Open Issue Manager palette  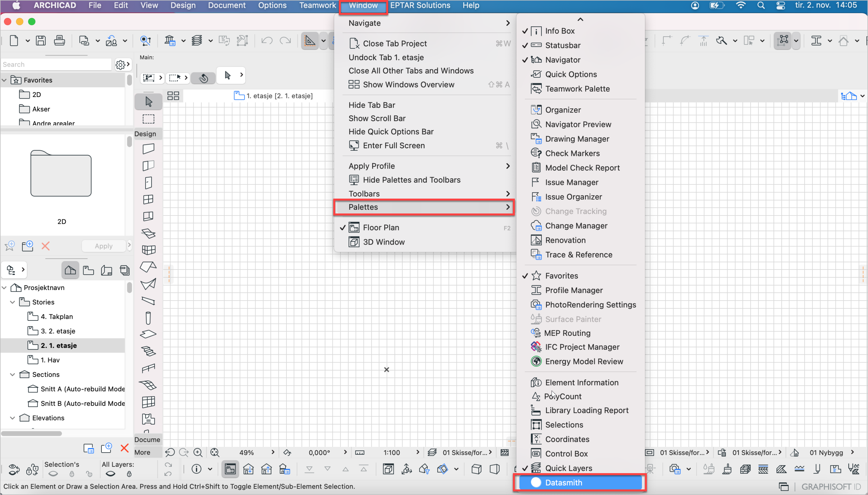tap(572, 182)
